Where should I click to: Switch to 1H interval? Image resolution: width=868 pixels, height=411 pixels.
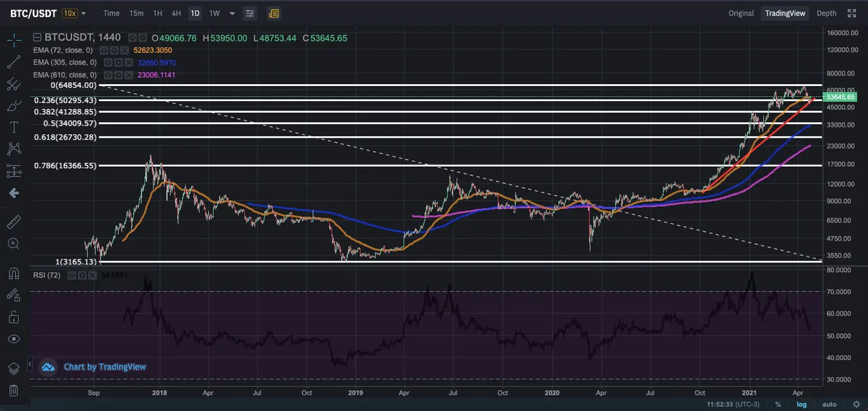157,13
